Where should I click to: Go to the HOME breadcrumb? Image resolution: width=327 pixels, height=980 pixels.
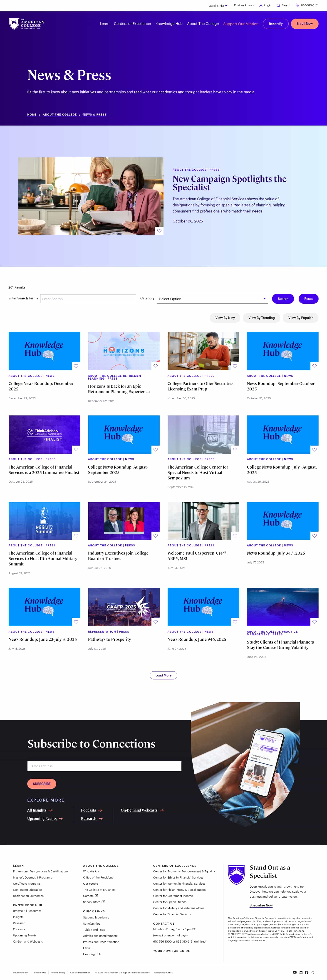(32, 114)
